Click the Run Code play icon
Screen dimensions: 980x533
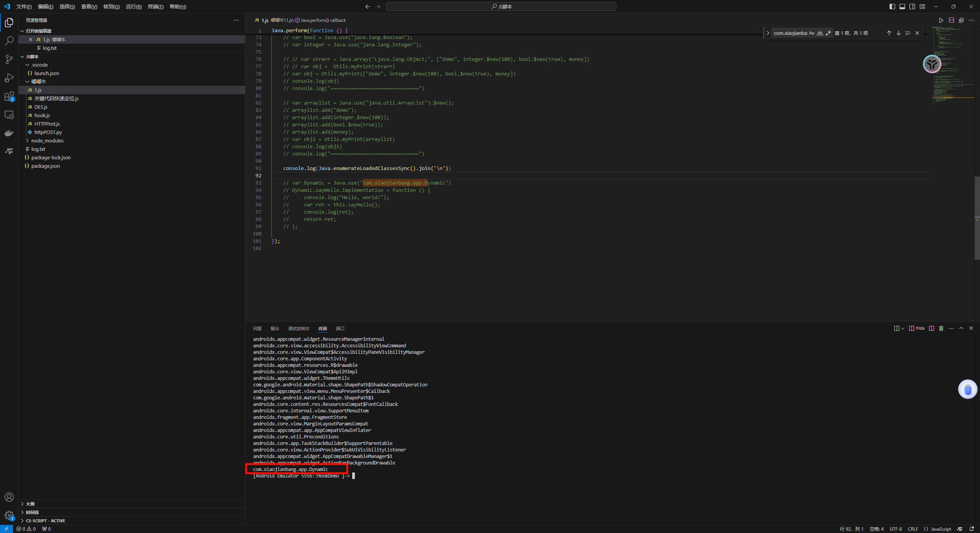[x=941, y=20]
